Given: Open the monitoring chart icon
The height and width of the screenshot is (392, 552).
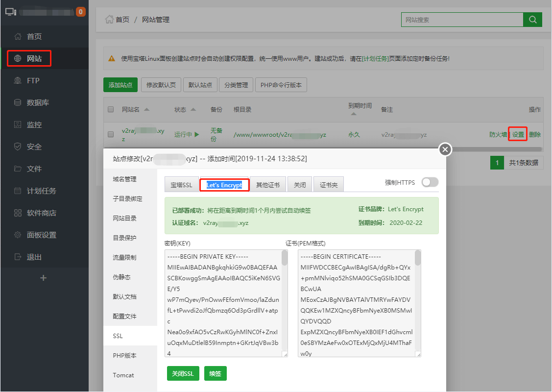Looking at the screenshot, I should [18, 124].
